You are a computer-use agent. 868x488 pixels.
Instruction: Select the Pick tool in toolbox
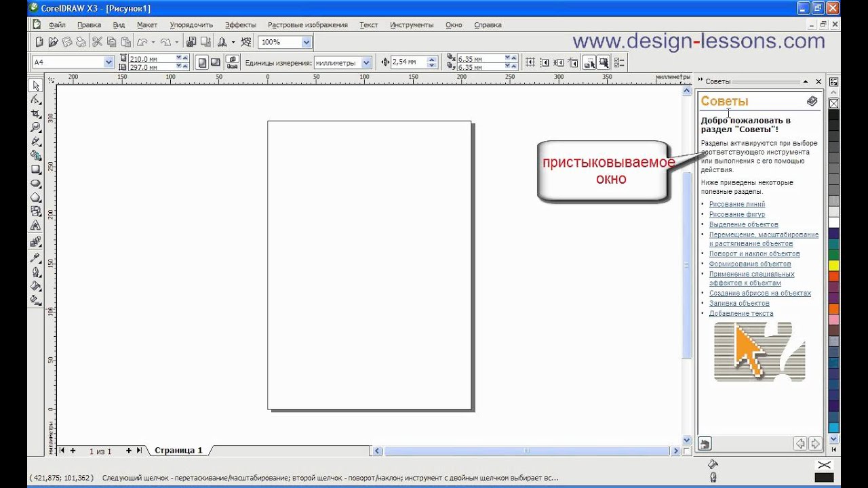click(35, 85)
